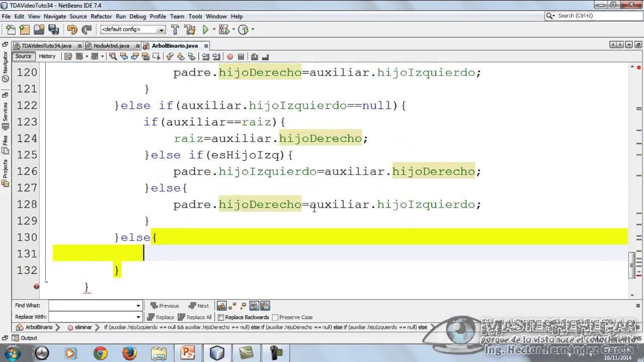Screen dimensions: 644x362
Task: Click the Replace button
Action: [x=160, y=317]
